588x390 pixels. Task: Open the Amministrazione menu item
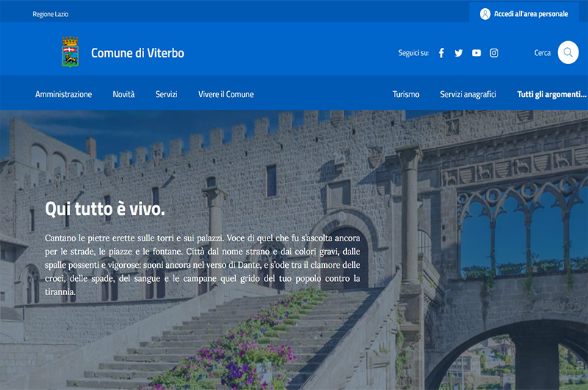[64, 94]
